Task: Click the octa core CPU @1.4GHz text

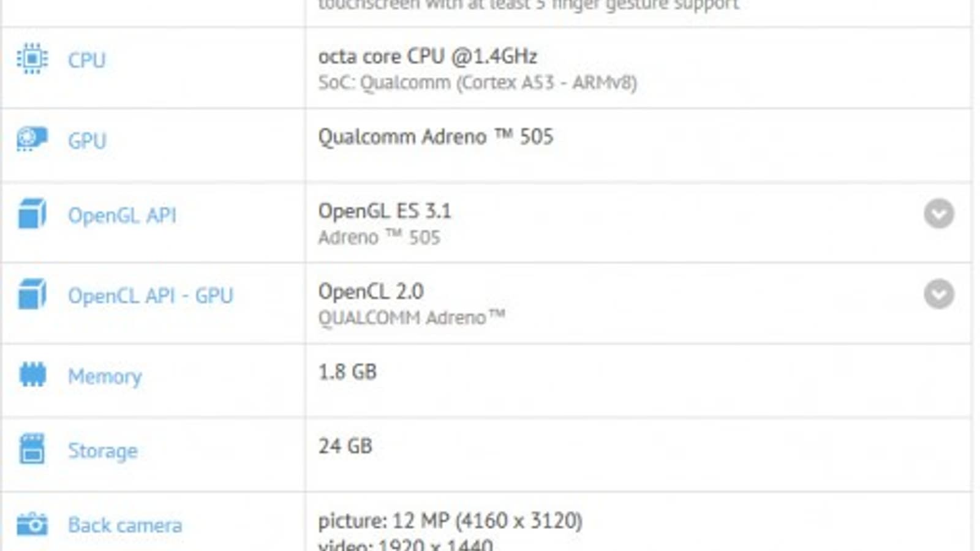Action: [x=427, y=56]
